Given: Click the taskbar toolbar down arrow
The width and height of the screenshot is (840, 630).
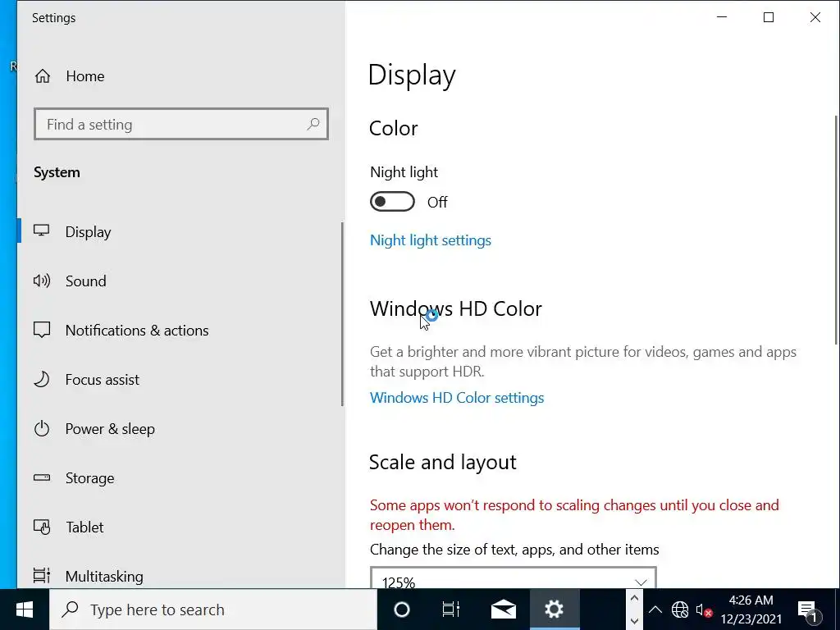Looking at the screenshot, I should click(634, 620).
